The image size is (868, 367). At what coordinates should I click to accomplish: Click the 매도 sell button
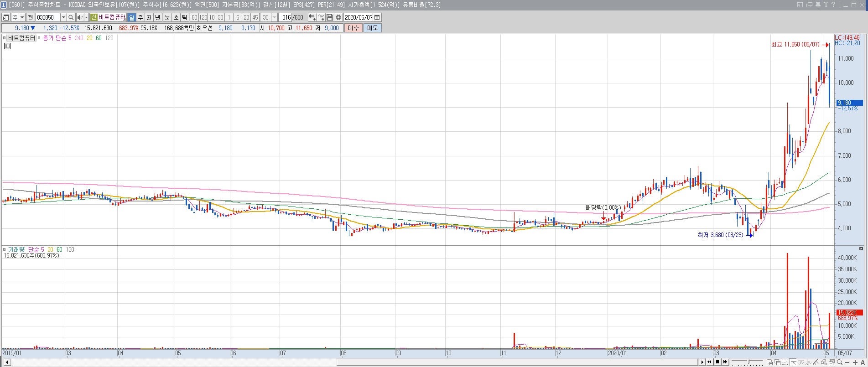[373, 28]
